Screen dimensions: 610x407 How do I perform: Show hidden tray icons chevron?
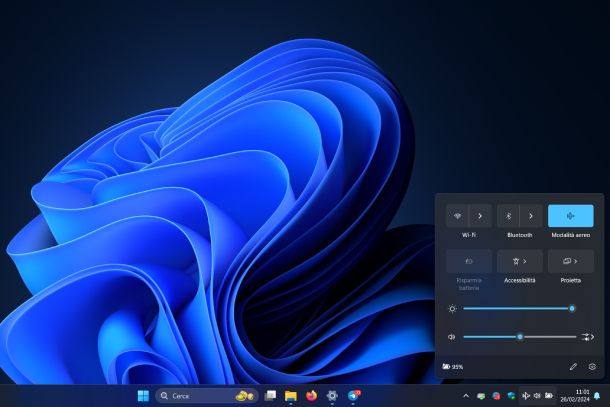[x=465, y=396]
